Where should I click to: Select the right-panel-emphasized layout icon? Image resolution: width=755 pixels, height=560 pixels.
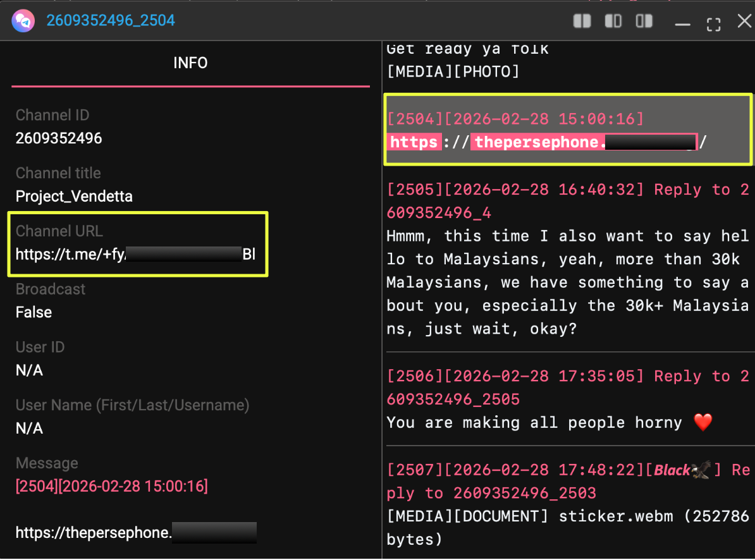click(644, 21)
